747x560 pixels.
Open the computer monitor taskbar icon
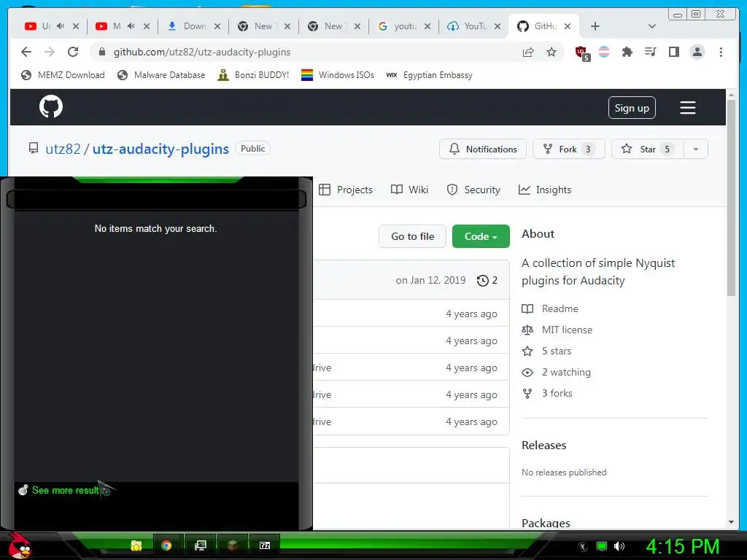tap(201, 545)
